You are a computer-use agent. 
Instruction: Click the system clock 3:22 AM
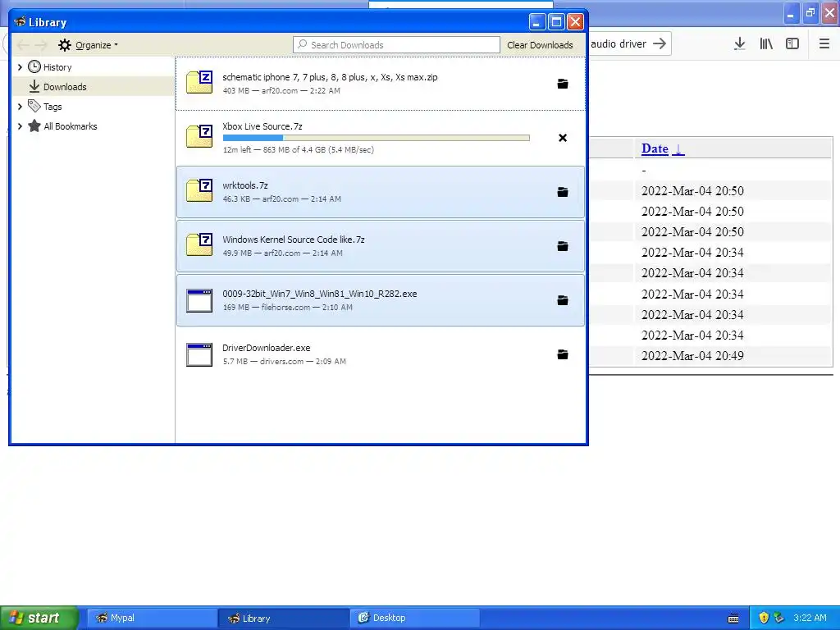(x=810, y=618)
